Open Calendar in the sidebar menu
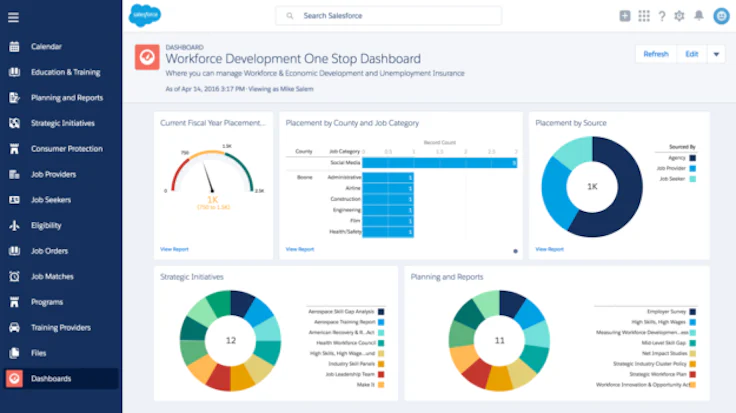 (x=46, y=46)
